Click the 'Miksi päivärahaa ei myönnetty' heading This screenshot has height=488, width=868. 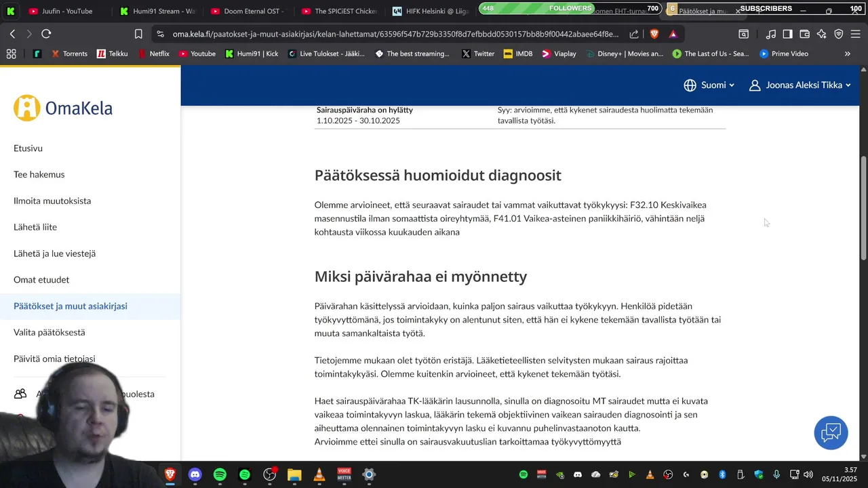tap(420, 277)
